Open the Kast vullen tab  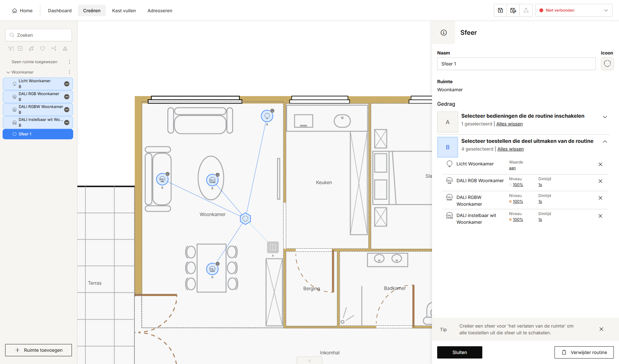click(124, 11)
